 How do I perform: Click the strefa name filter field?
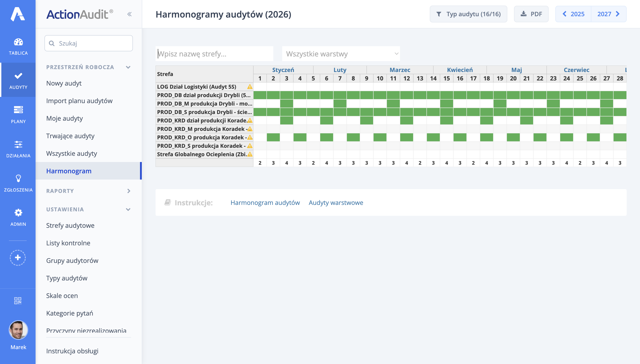214,54
